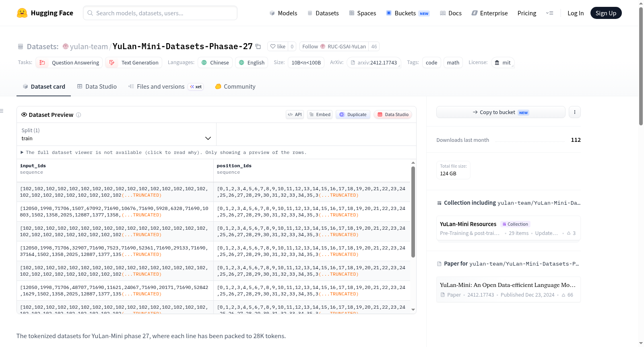This screenshot has height=347, width=644.
Task: Expand the dataset viewer not available notice
Action: pos(163,152)
